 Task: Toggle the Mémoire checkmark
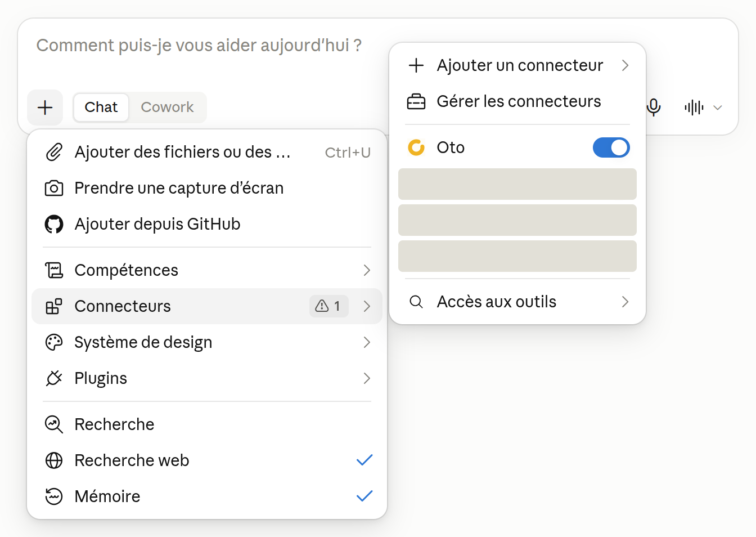point(364,496)
